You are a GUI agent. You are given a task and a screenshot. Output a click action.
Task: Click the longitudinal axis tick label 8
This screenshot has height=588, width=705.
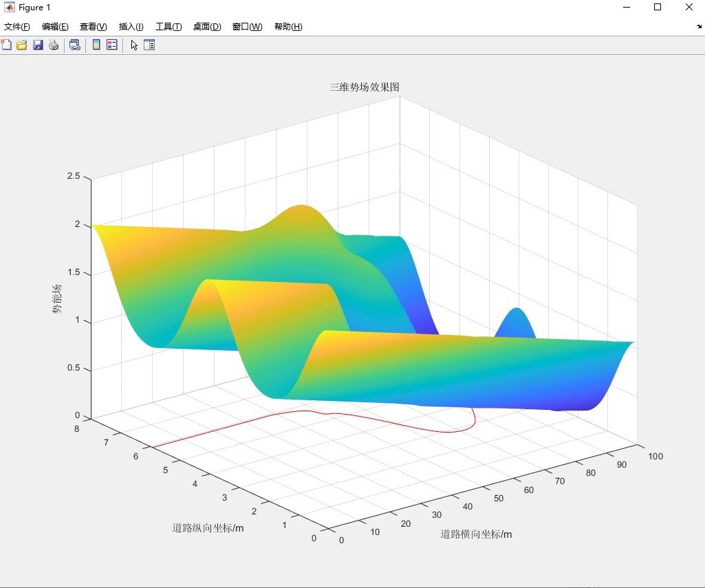coord(77,429)
